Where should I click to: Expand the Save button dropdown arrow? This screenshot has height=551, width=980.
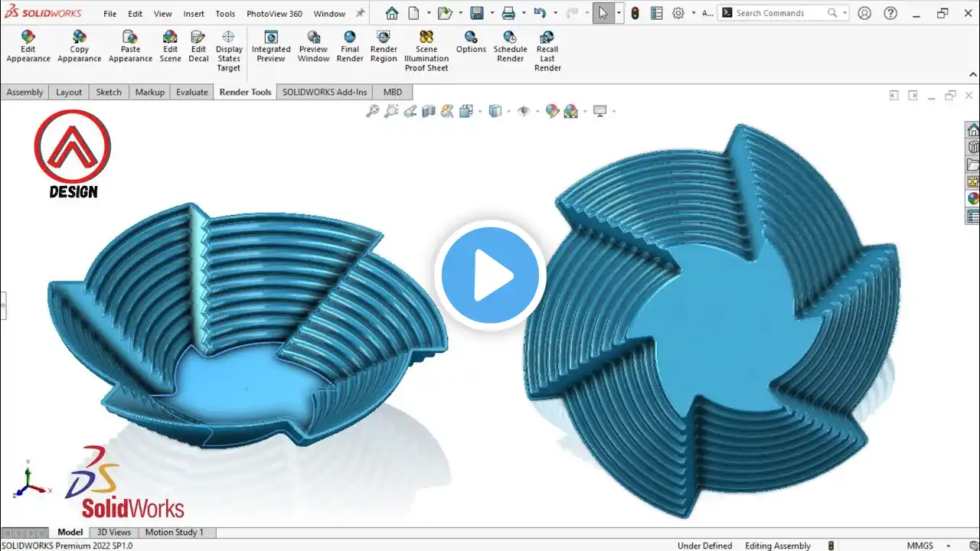[x=492, y=13]
